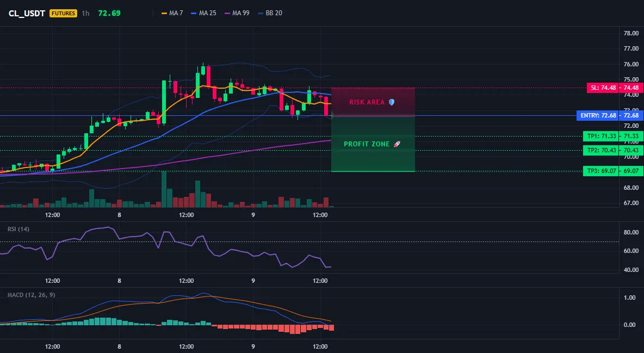Click the rocket icon in PROFIT ZONE

click(x=397, y=144)
